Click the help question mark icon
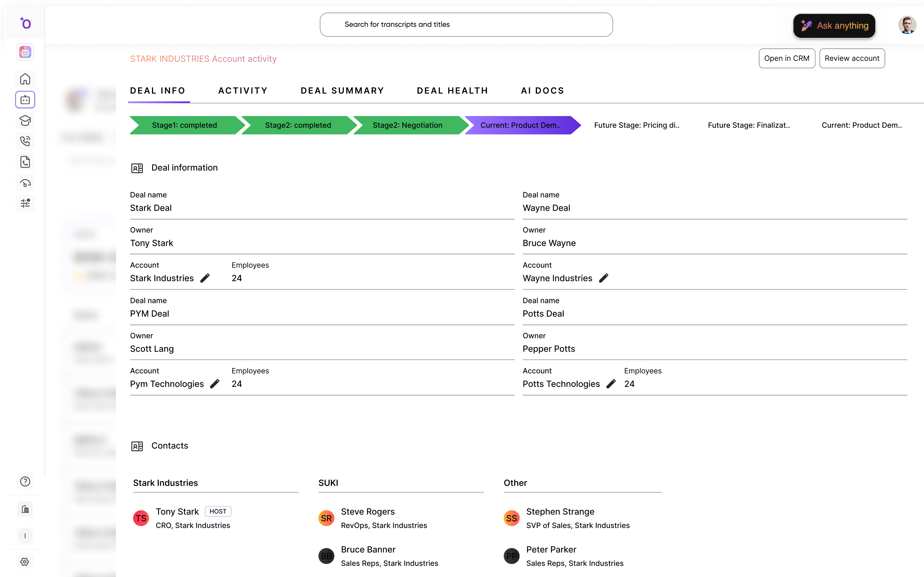The image size is (924, 577). pyautogui.click(x=25, y=481)
